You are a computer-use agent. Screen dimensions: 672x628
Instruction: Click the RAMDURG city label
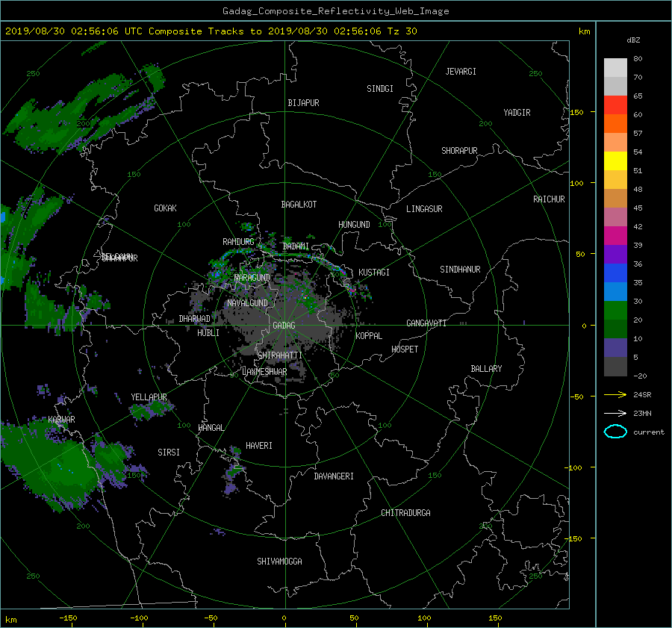pyautogui.click(x=238, y=242)
